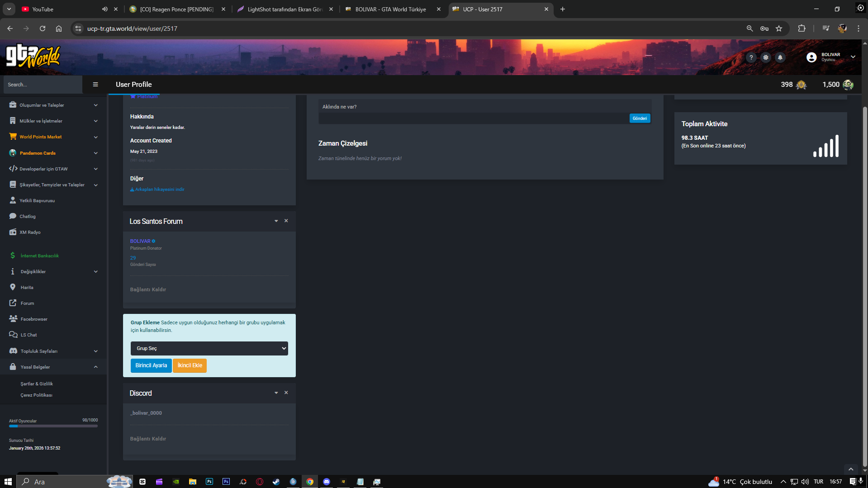Click the Harita map pin icon
Screen dimensions: 868x488
tap(13, 287)
